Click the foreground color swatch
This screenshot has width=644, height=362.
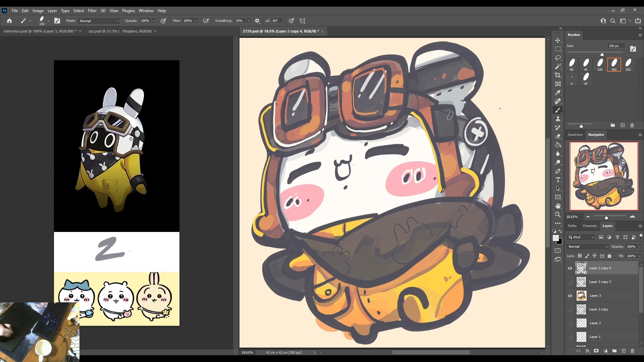tap(556, 238)
